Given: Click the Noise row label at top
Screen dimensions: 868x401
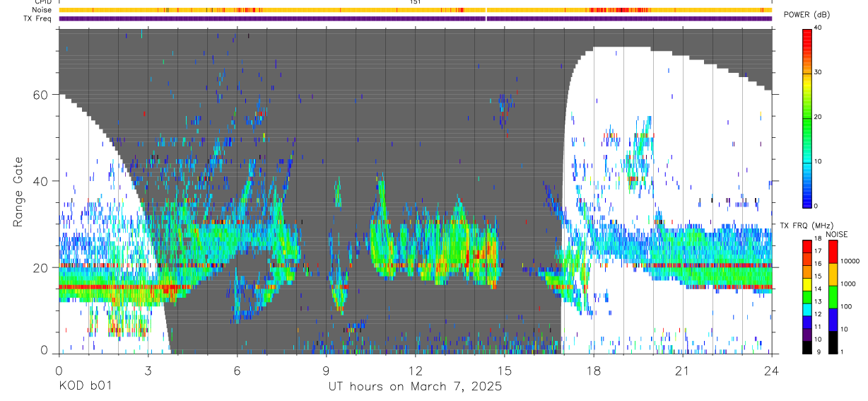Looking at the screenshot, I should tap(42, 10).
